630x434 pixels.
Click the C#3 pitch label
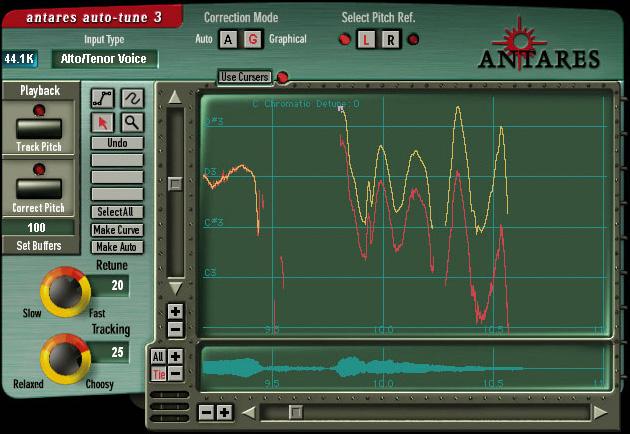click(214, 222)
